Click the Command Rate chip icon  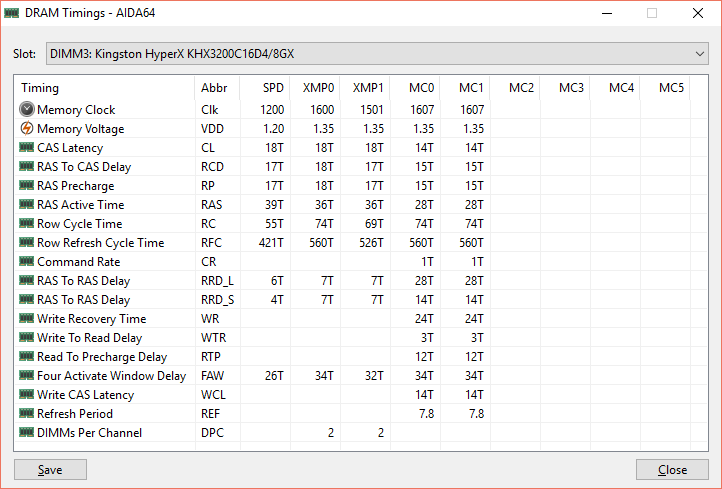coord(26,262)
